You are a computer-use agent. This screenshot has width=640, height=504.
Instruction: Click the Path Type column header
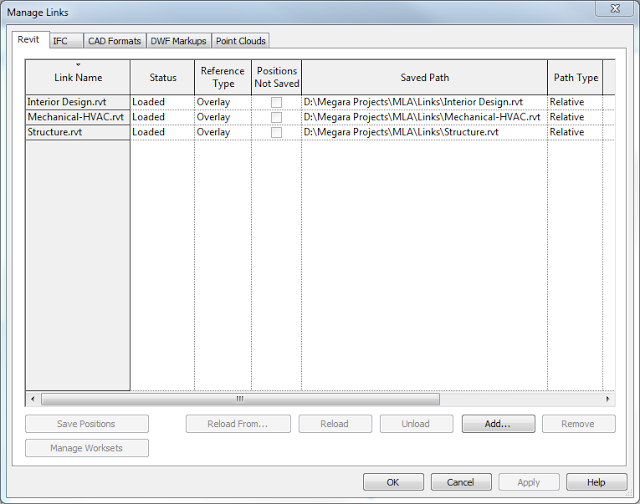576,77
